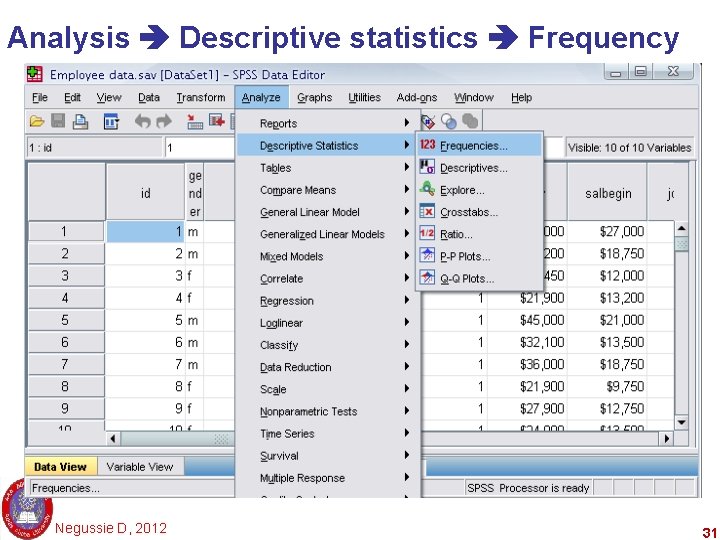Expand the Descriptive Statistics submenu
The width and height of the screenshot is (720, 540).
[x=328, y=145]
